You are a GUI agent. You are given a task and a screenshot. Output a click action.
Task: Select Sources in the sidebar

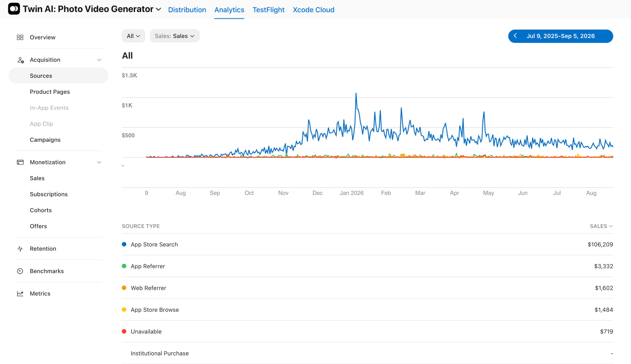coord(58,76)
